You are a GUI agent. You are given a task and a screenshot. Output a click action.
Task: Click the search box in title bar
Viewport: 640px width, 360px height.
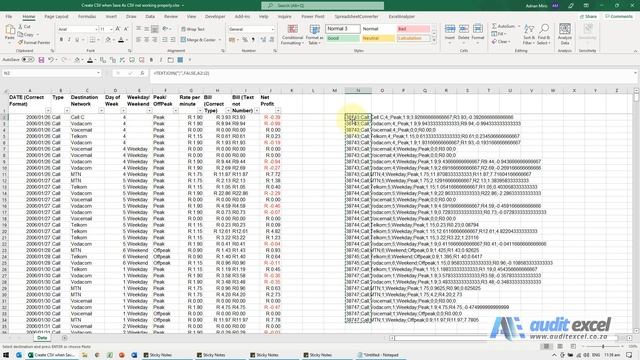(x=322, y=6)
